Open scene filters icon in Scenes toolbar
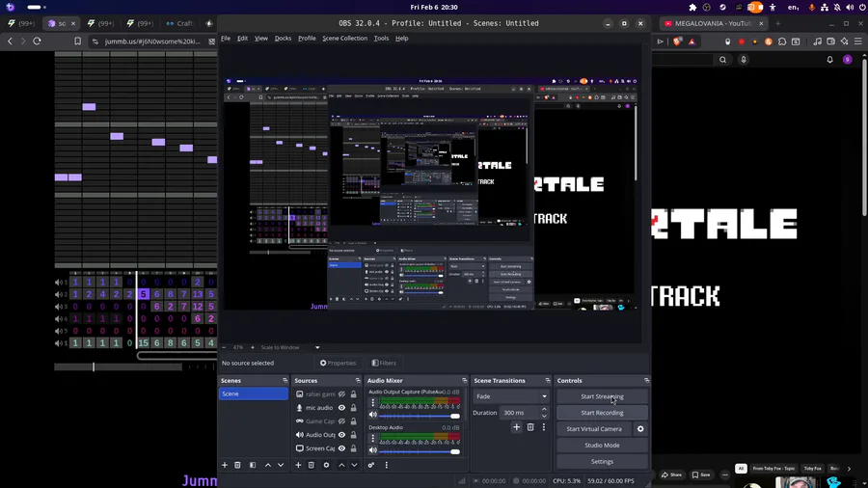Viewport: 868px width, 488px height. click(x=253, y=465)
